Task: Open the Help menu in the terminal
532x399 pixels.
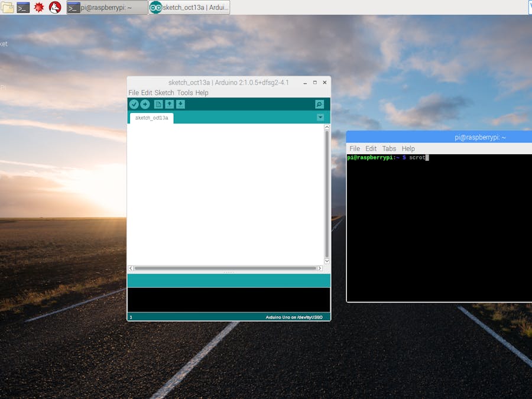Action: click(x=408, y=148)
